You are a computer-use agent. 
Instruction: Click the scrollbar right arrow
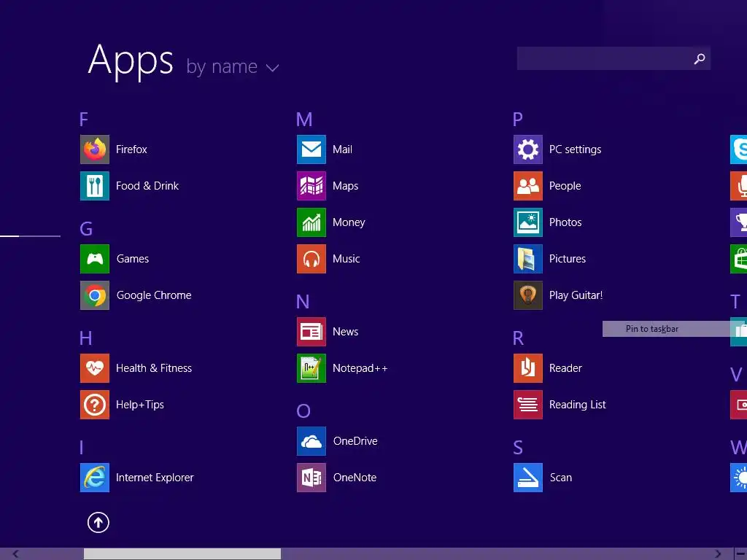[x=718, y=554]
